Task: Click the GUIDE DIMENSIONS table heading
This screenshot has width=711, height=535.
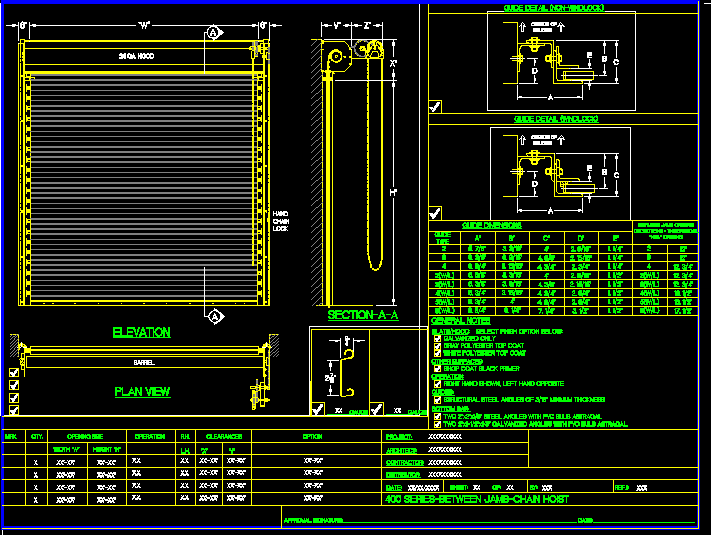Action: (x=492, y=225)
